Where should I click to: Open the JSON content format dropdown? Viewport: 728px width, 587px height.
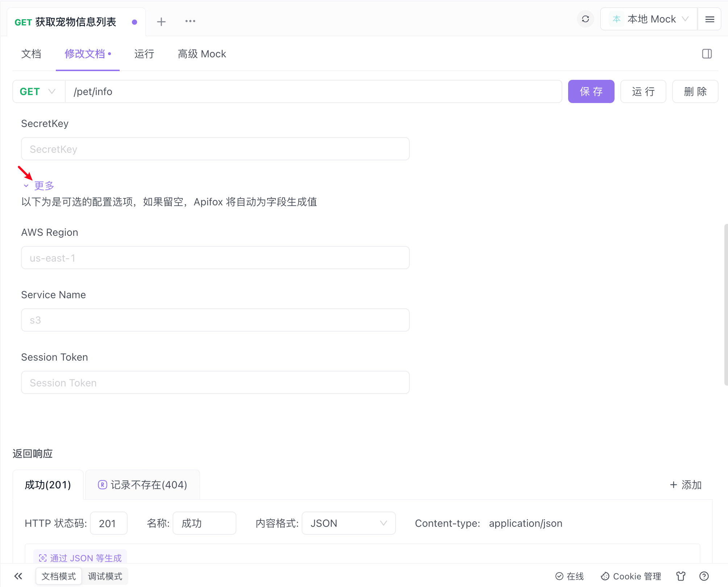[x=348, y=523]
